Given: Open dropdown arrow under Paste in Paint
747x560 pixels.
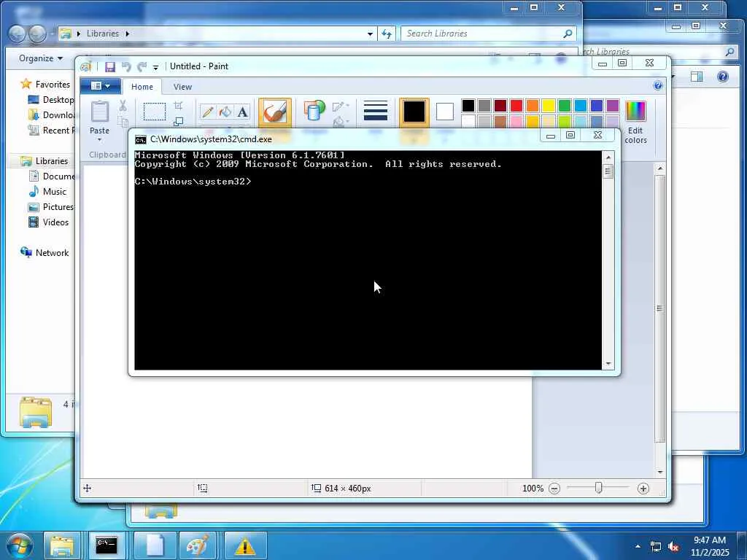Looking at the screenshot, I should pyautogui.click(x=99, y=140).
